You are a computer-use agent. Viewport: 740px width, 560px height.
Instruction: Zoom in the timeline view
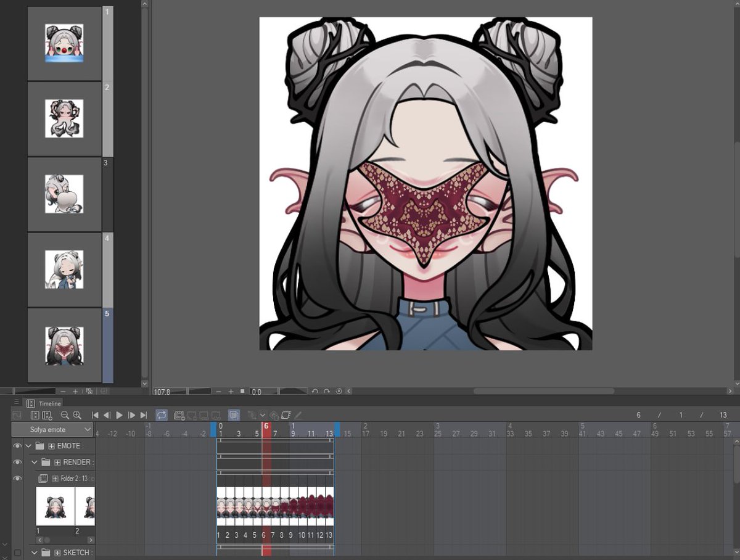tap(77, 415)
